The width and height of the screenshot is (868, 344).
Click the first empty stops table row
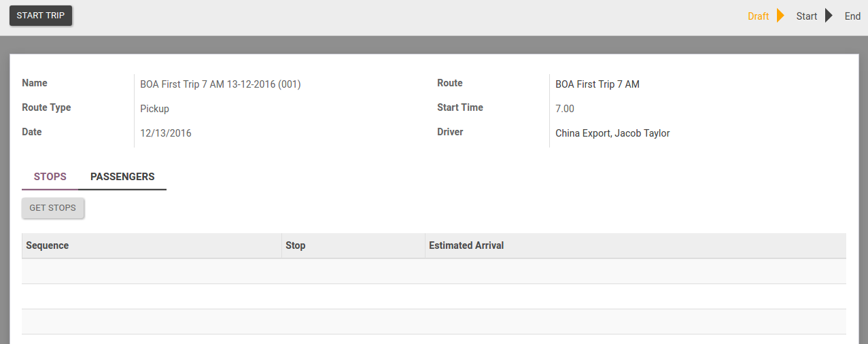(x=434, y=271)
